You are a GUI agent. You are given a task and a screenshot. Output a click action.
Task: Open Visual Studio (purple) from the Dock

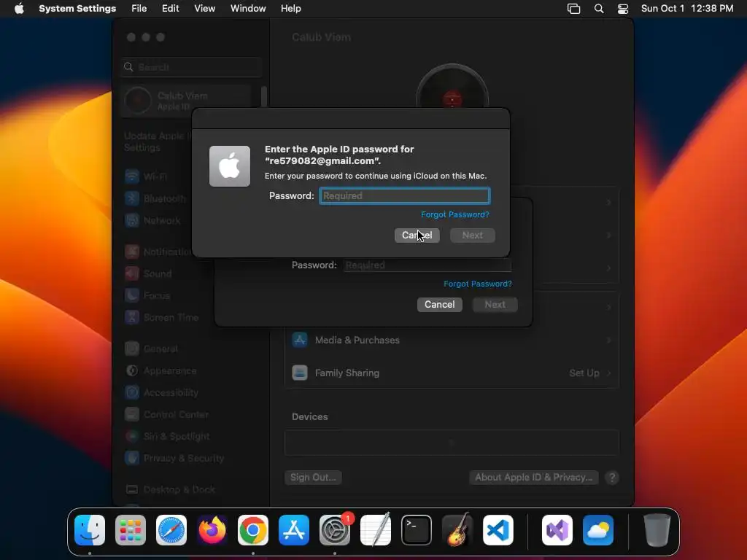point(557,530)
